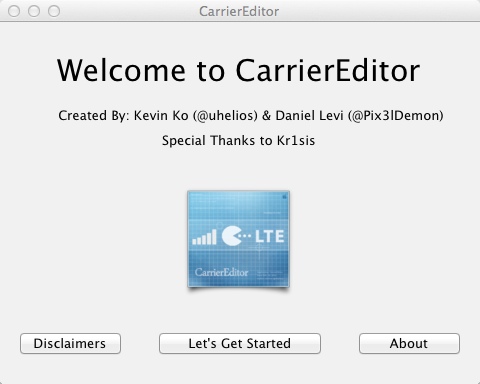The image size is (480, 384).
Task: Open the Disclaimers button
Action: coord(70,343)
